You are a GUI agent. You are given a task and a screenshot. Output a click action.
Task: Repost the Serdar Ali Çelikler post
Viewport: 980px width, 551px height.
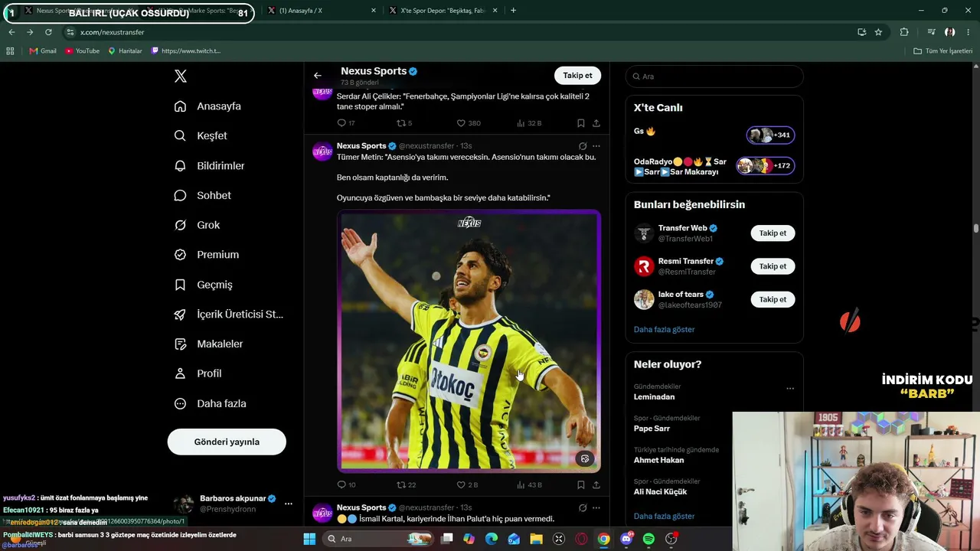pos(404,123)
